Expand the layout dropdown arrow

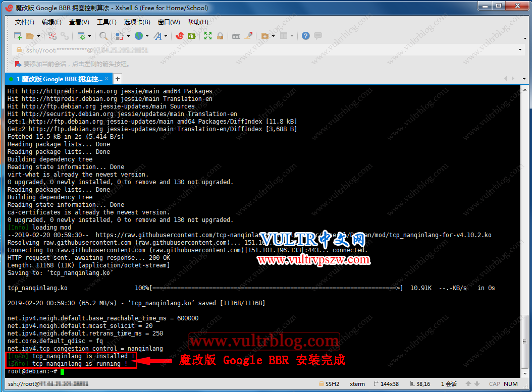(292, 36)
